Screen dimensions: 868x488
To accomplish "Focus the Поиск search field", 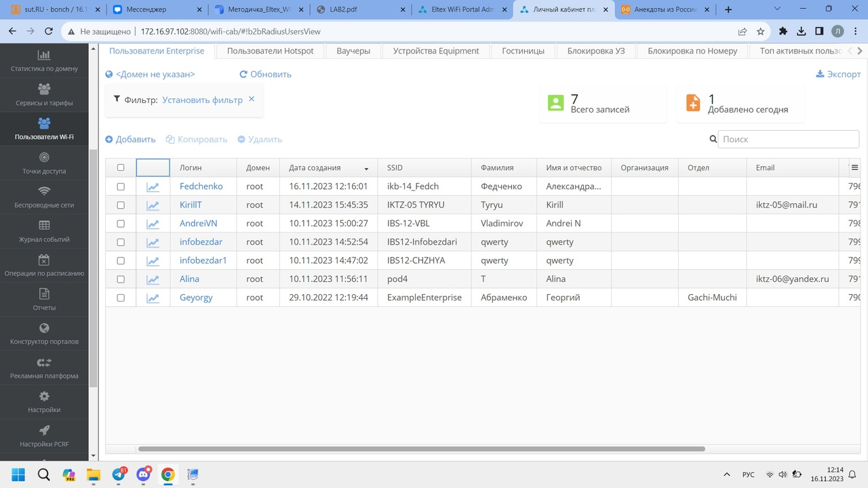I will pyautogui.click(x=788, y=139).
